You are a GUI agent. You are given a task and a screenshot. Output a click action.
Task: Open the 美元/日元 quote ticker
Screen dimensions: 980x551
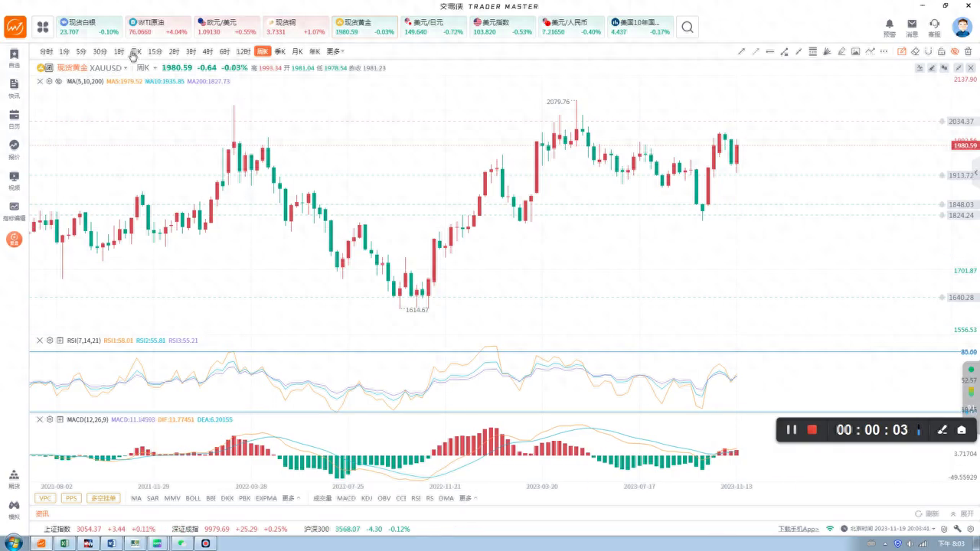click(x=434, y=28)
